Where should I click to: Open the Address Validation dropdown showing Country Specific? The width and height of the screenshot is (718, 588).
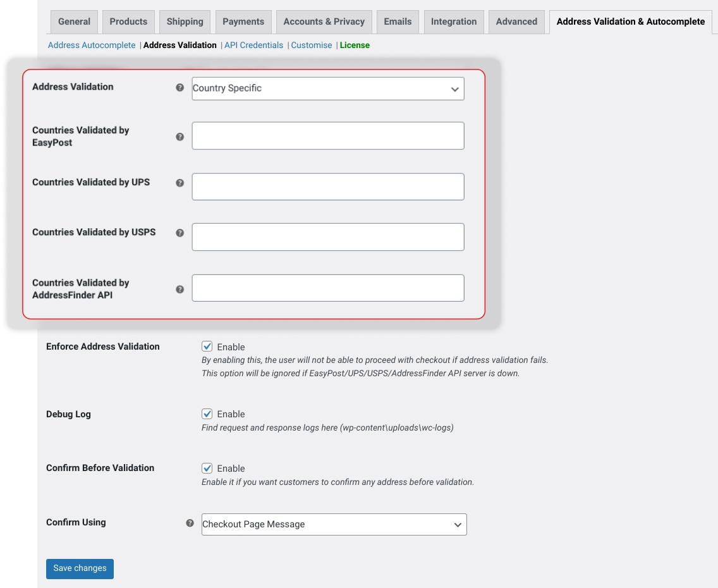[327, 88]
